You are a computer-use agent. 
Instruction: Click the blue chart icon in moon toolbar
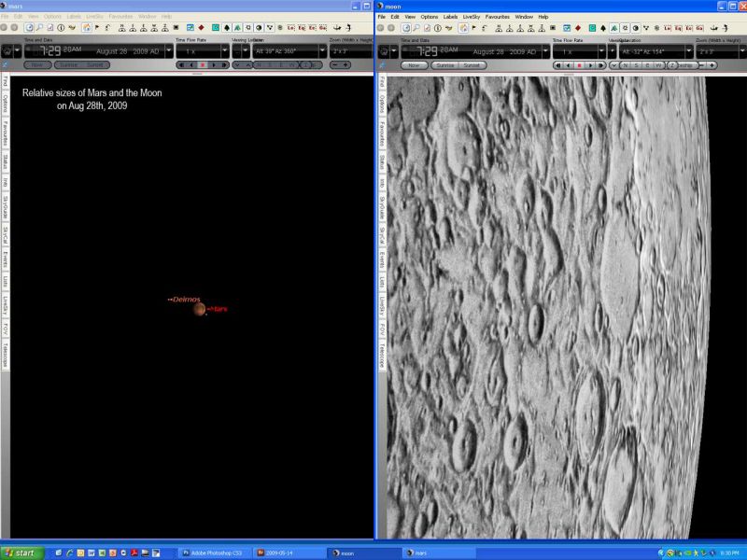[x=567, y=28]
